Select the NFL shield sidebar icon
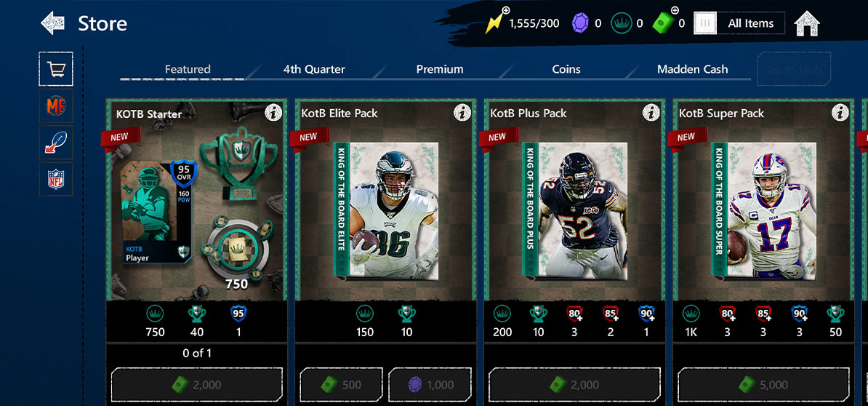 point(56,180)
